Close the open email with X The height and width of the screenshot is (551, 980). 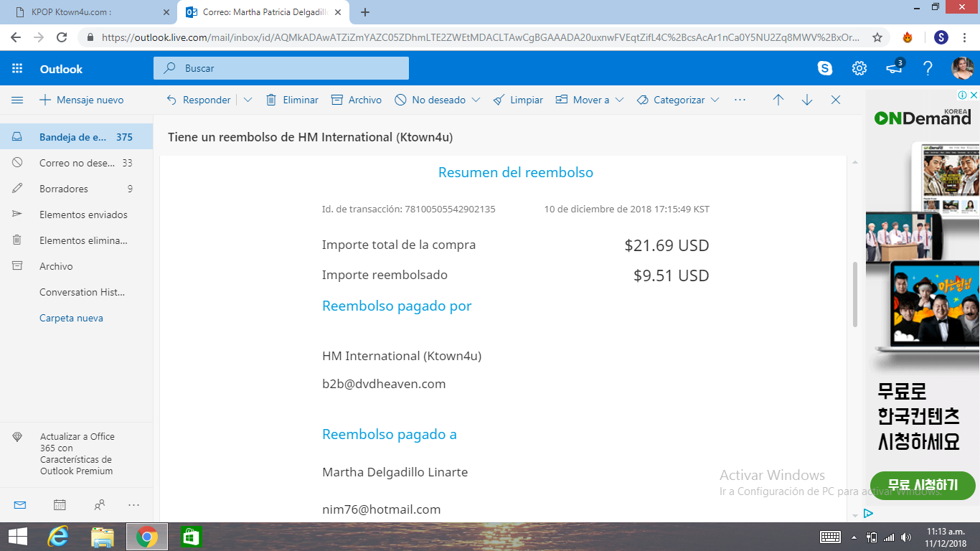tap(836, 100)
